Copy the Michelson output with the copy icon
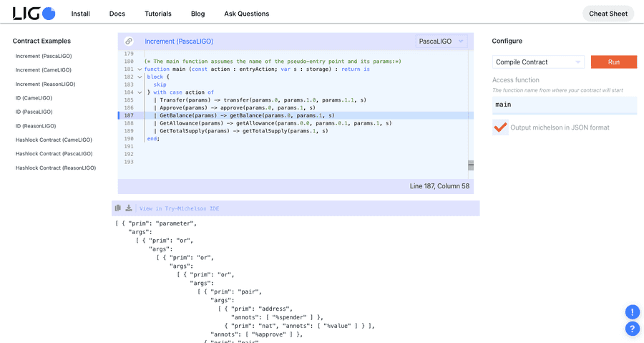 tap(118, 208)
